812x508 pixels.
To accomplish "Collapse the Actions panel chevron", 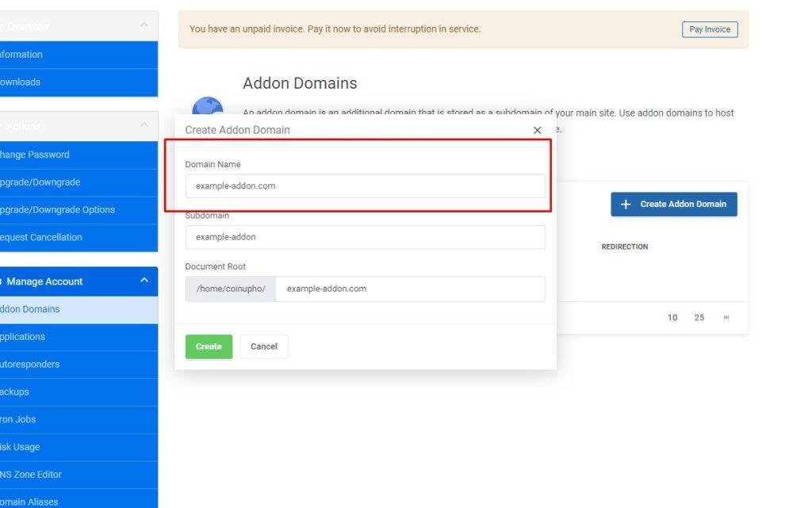I will [x=144, y=125].
